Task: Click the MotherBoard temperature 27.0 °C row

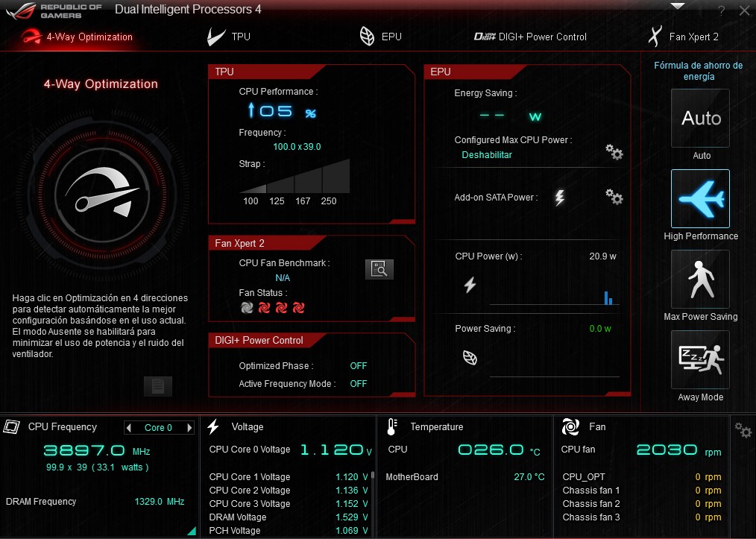Action: [x=465, y=477]
